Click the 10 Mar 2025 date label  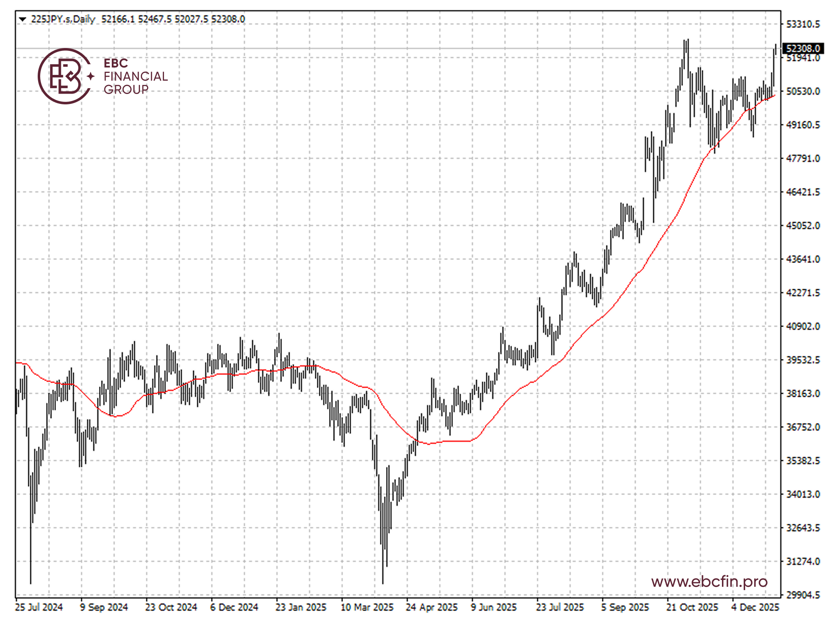point(367,607)
